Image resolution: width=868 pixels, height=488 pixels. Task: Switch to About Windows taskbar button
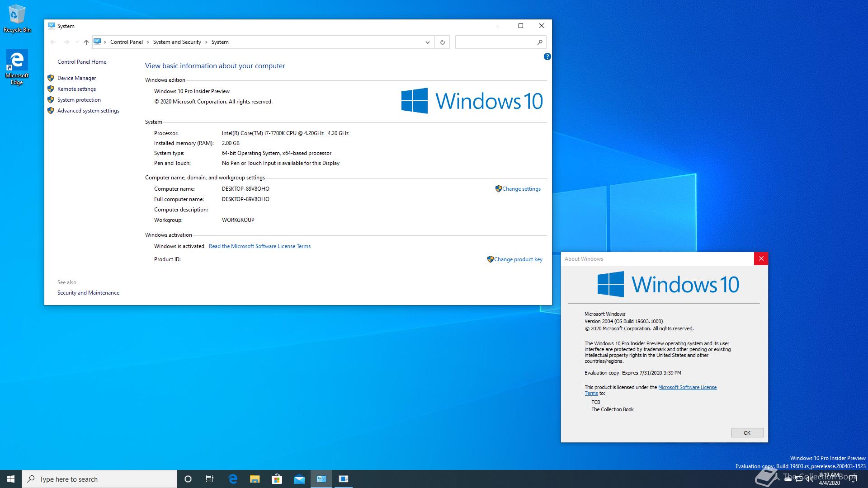344,479
